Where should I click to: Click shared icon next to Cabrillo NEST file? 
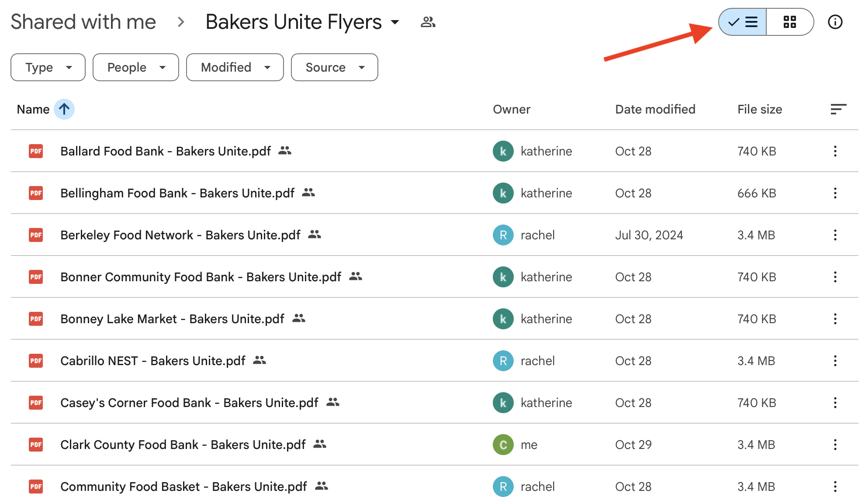pos(259,360)
